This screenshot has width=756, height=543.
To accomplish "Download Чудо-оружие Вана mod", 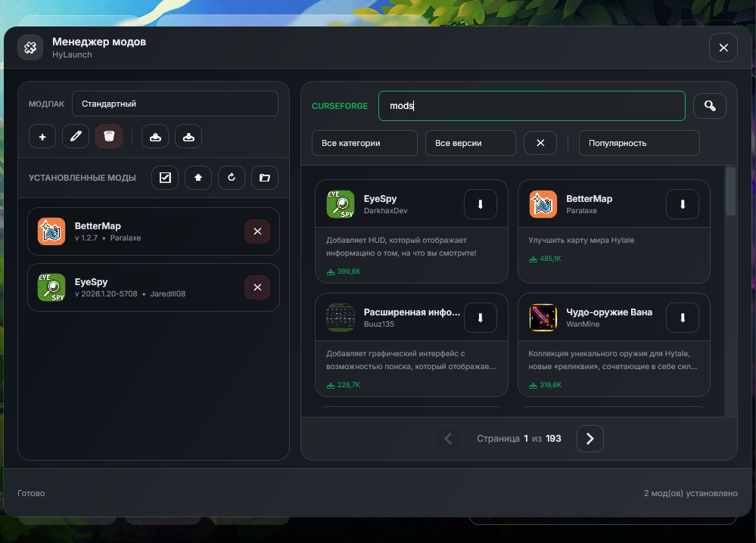I will point(682,318).
